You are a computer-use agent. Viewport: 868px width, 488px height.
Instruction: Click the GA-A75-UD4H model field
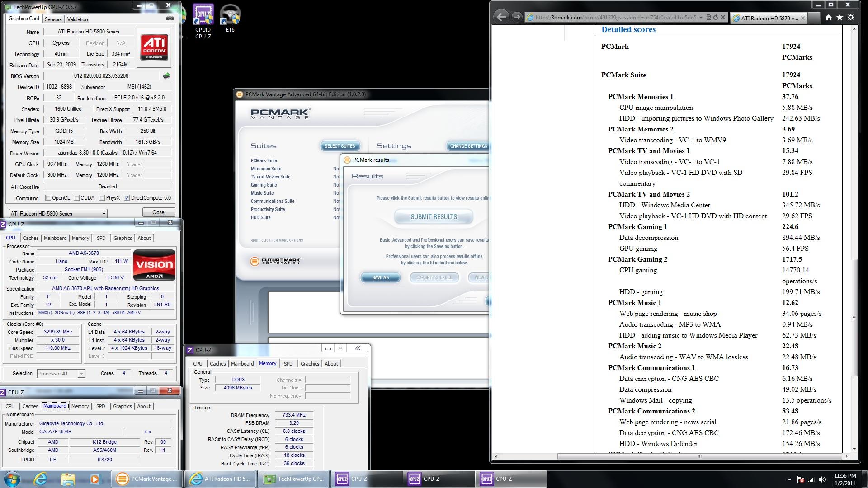[x=80, y=432]
